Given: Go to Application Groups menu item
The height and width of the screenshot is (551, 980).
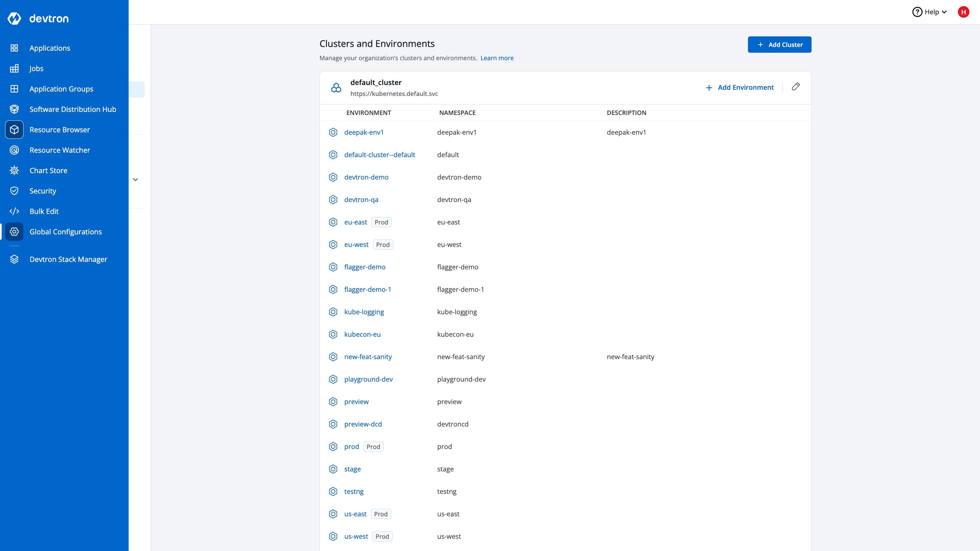Looking at the screenshot, I should coord(61,88).
